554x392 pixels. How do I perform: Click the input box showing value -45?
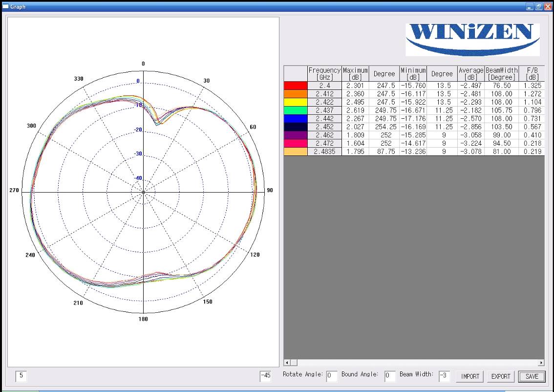click(264, 376)
